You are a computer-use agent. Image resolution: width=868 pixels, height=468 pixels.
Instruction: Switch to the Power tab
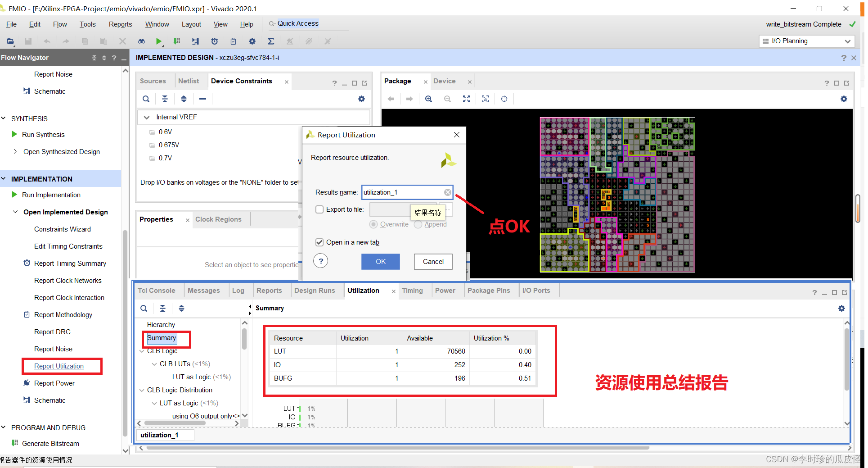[x=445, y=290]
